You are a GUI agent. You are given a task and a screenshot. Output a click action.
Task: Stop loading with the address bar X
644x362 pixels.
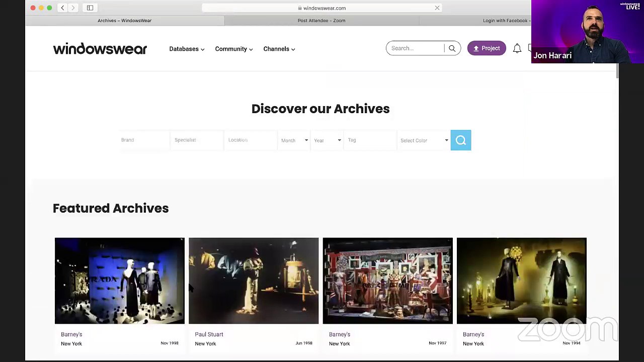[437, 8]
